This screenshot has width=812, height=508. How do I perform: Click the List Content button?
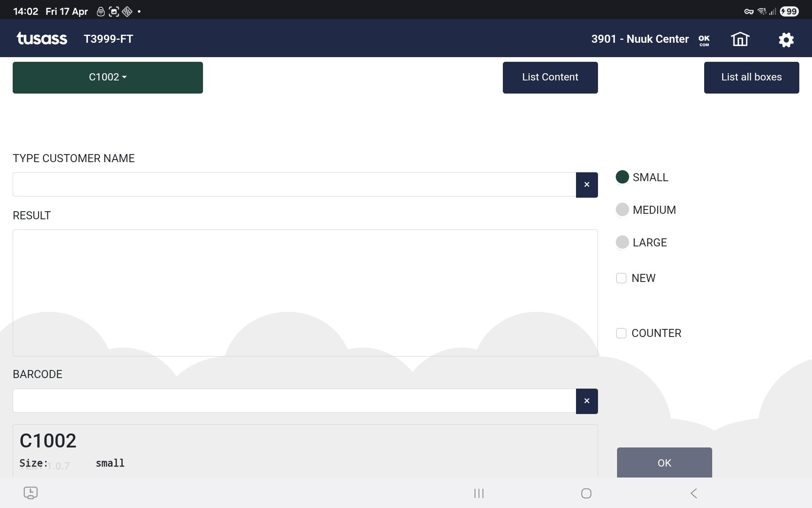[550, 77]
